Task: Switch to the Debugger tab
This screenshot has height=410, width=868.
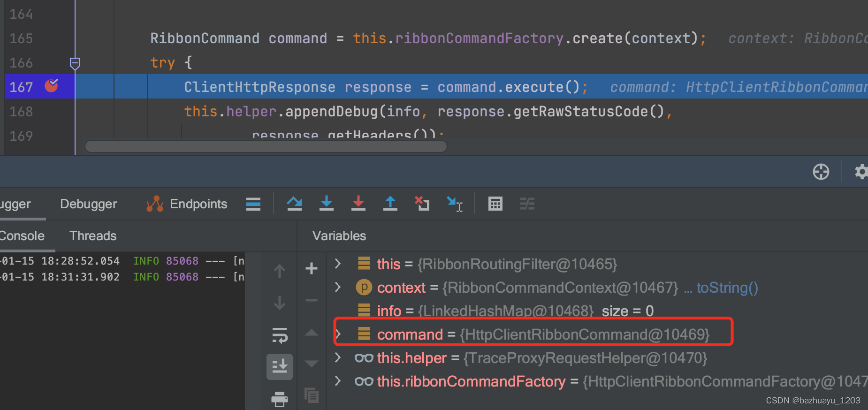Action: click(x=88, y=204)
